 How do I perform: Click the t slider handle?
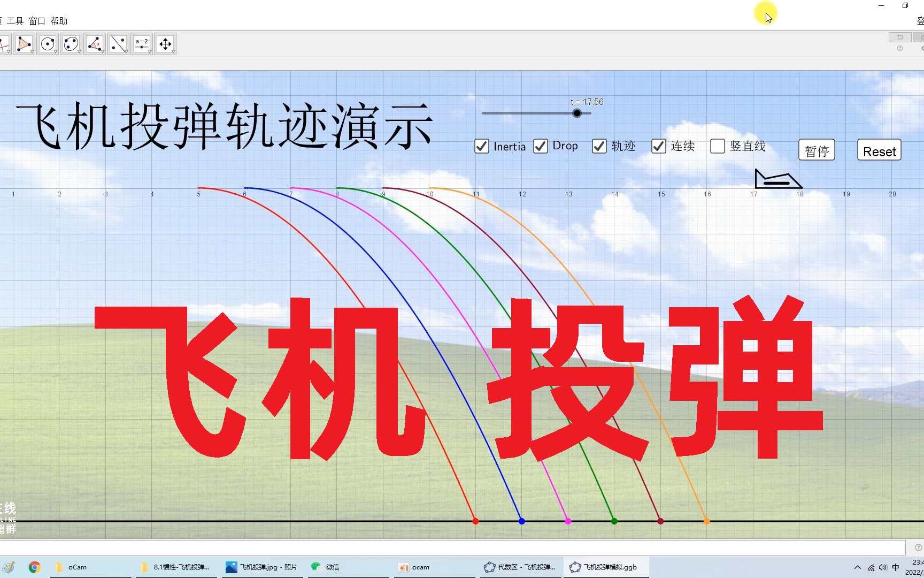pos(577,113)
